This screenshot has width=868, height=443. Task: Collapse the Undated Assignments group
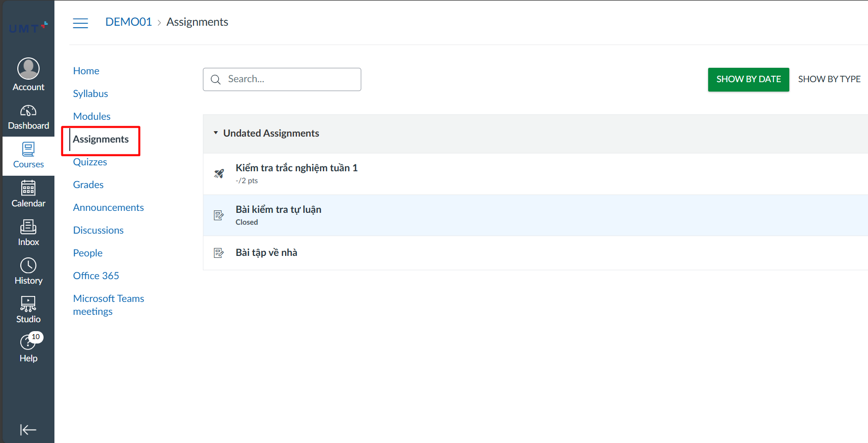coord(216,133)
